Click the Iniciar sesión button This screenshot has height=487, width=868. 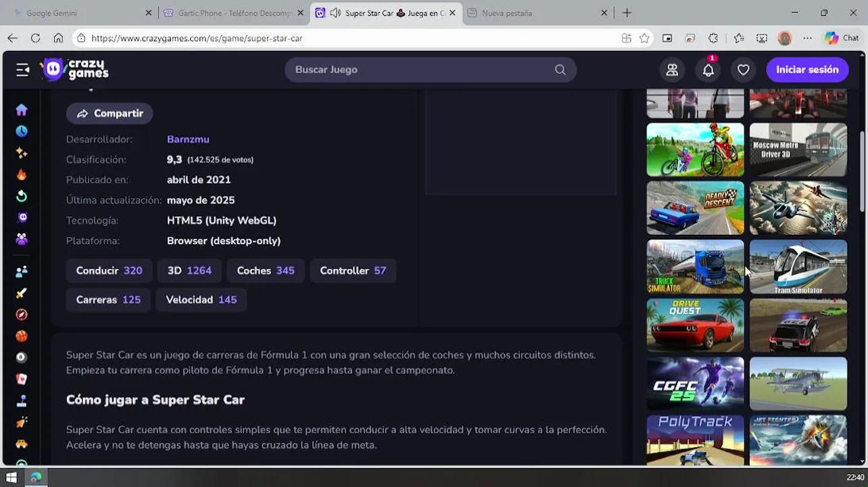807,70
